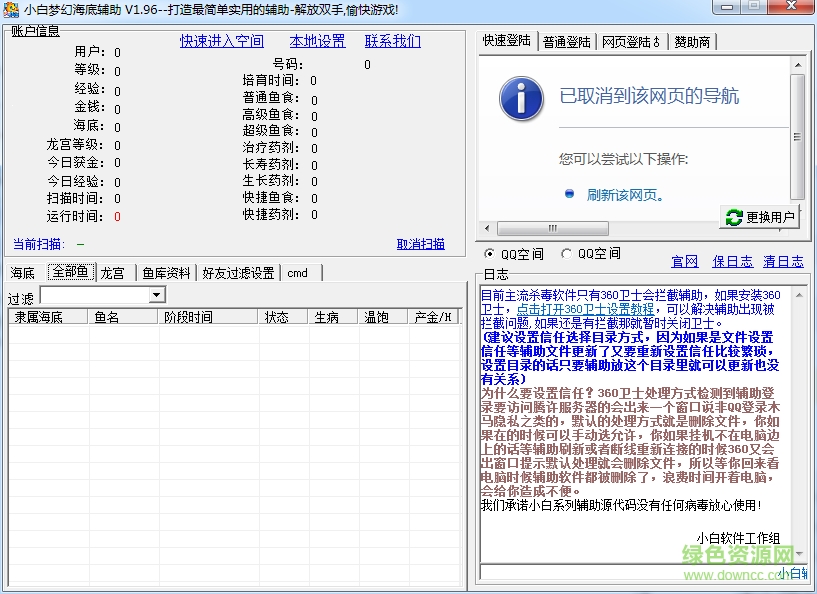Select the second QQ空间 radio button
Viewport: 817px width, 594px height.
[x=566, y=254]
